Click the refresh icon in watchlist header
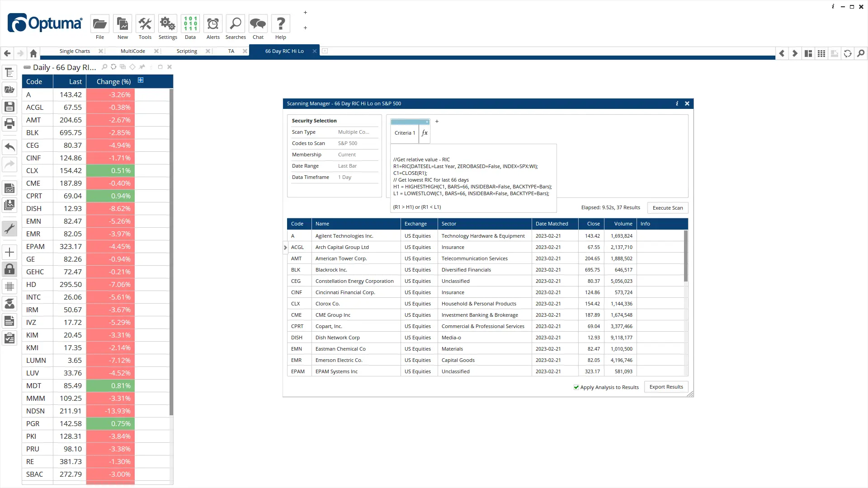 point(113,67)
